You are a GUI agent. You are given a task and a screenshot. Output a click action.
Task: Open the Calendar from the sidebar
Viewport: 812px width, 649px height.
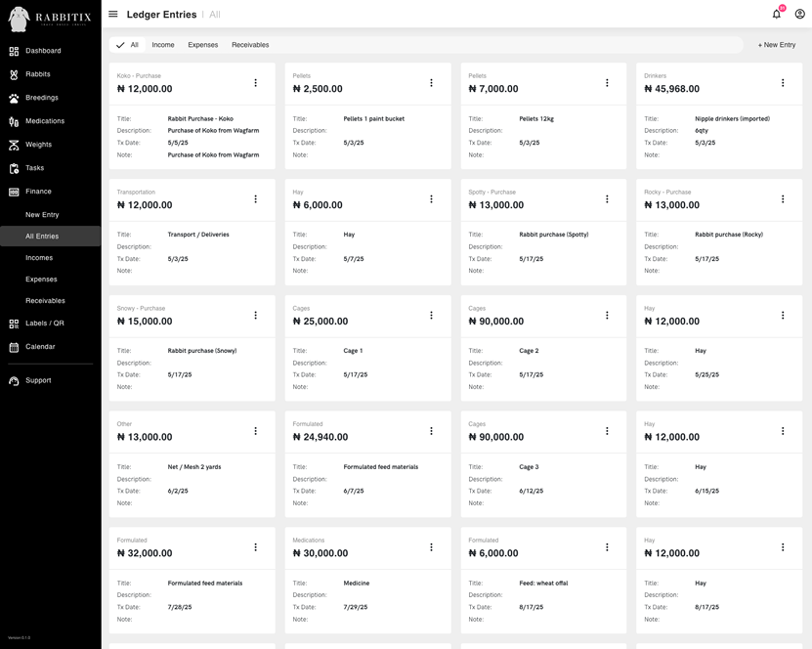[x=41, y=346]
